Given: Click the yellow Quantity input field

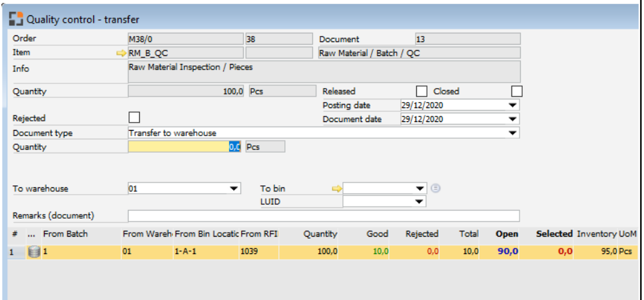Looking at the screenshot, I should (x=178, y=147).
